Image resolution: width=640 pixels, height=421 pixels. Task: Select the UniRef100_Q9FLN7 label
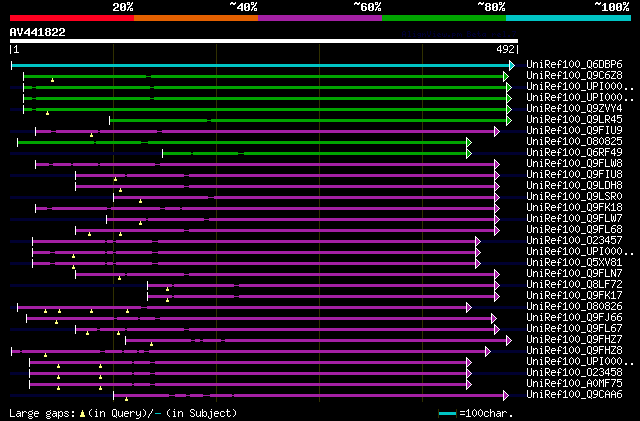coord(574,274)
